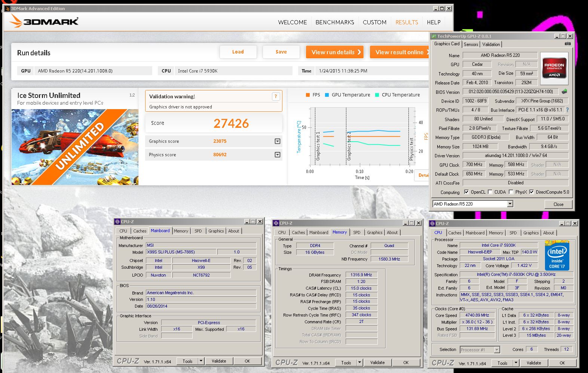Viewport: 588px width, 373px height.
Task: Open Tools dropdown arrow in Mainboard CPU-Z window
Action: pyautogui.click(x=201, y=361)
